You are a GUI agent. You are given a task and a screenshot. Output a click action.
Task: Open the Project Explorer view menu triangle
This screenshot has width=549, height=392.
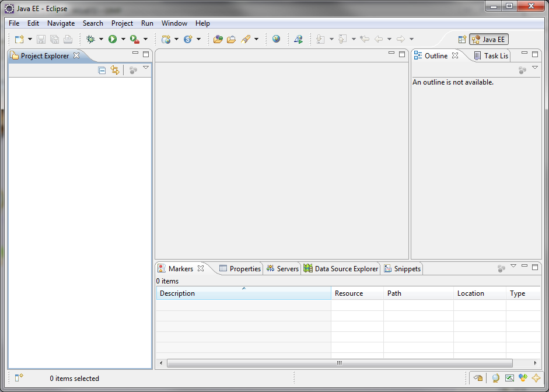pyautogui.click(x=146, y=68)
